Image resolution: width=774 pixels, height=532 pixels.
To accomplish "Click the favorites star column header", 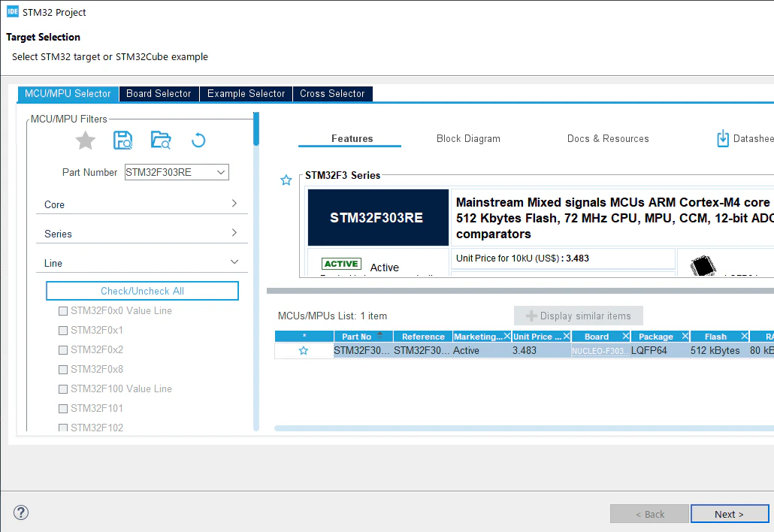I will tap(304, 337).
